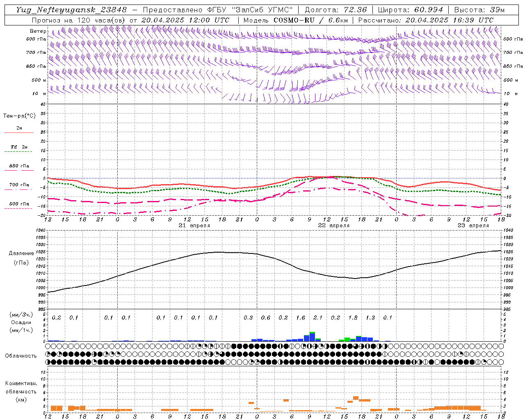Image resolution: width=525 pixels, height=420 pixels.
Task: Click the precipitation total value 0.6
Action: [266, 318]
